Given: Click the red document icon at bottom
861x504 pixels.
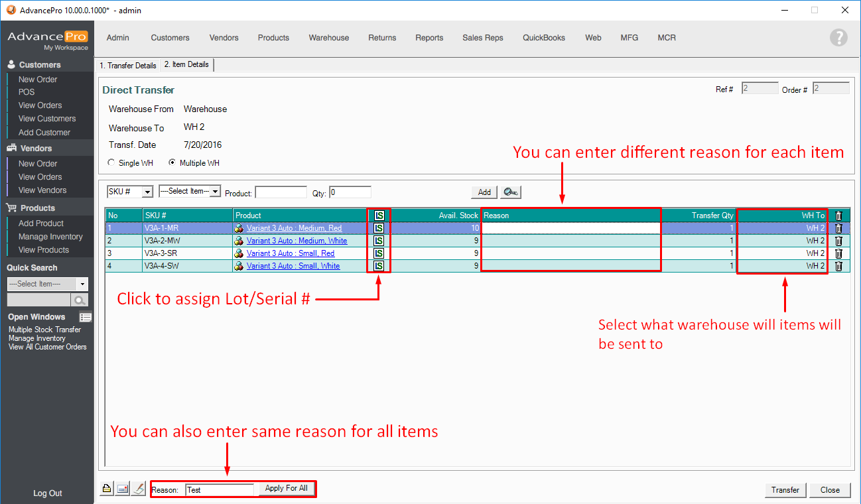Looking at the screenshot, I should coord(123,489).
